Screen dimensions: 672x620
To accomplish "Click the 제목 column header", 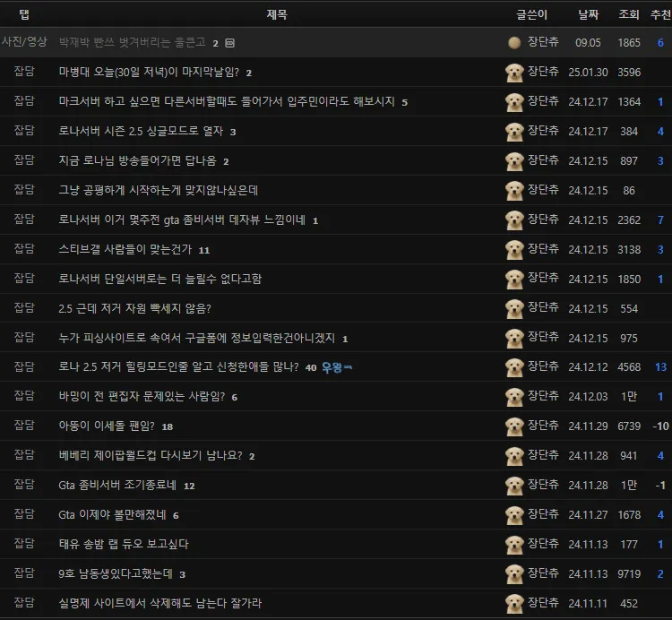I will point(277,14).
